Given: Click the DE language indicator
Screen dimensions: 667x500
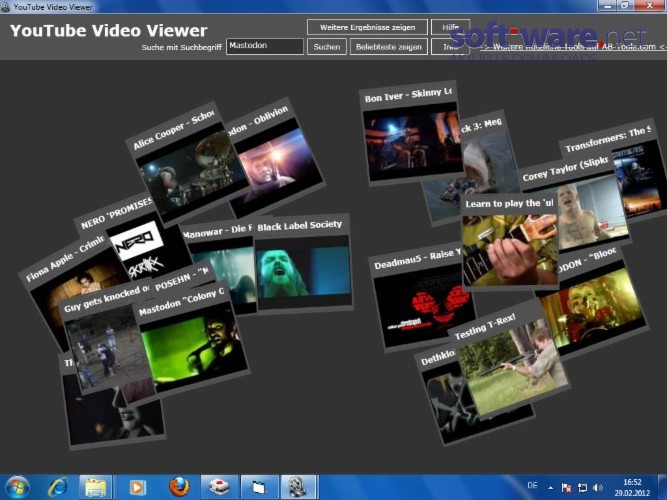Looking at the screenshot, I should click(532, 486).
